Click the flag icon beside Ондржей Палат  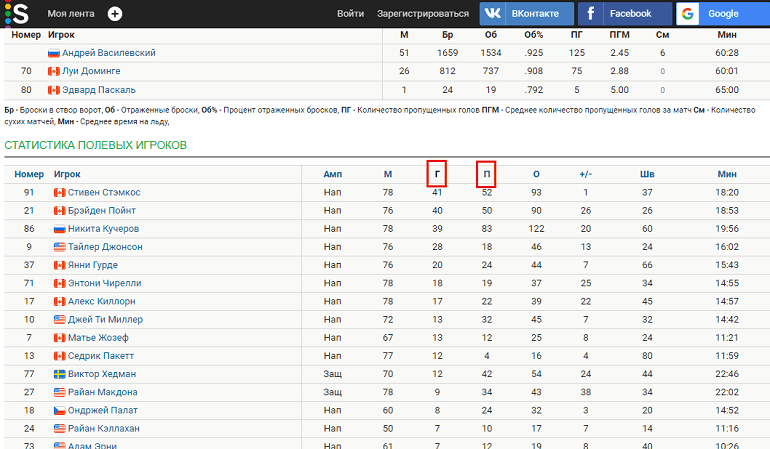pyautogui.click(x=60, y=410)
